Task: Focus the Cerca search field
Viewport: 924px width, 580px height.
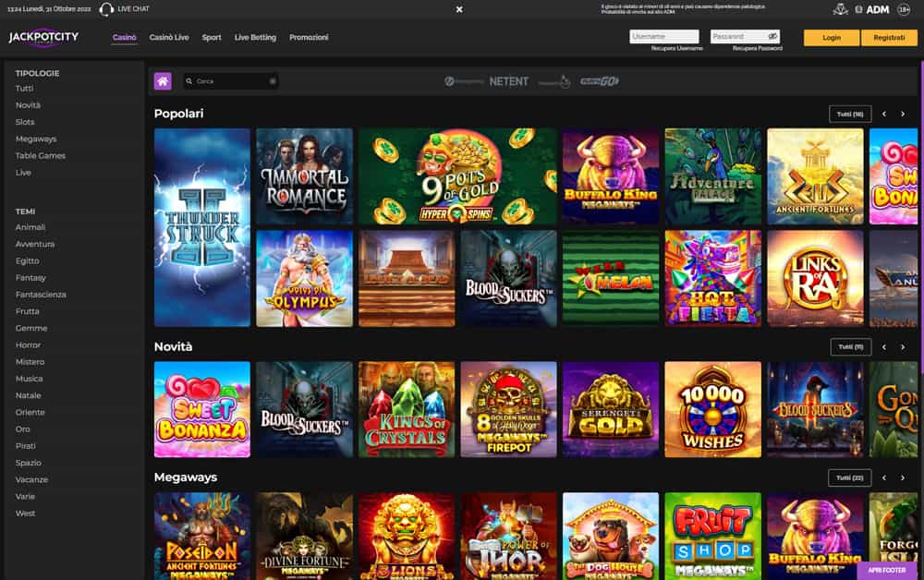Action: [x=232, y=81]
